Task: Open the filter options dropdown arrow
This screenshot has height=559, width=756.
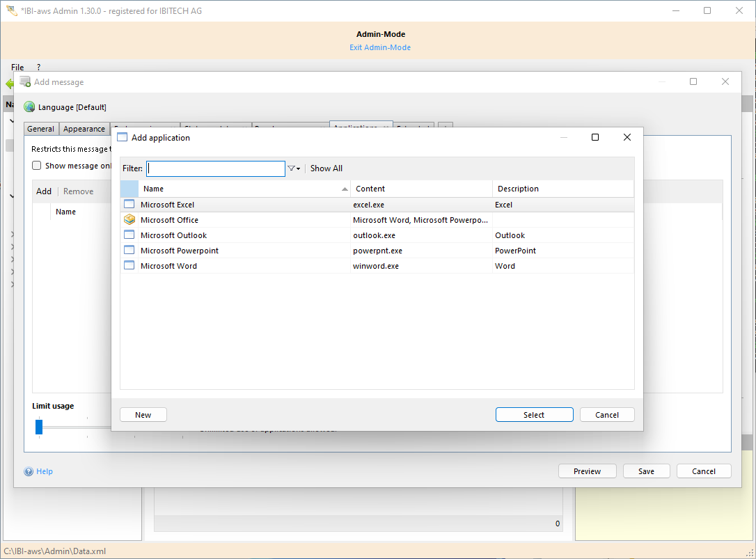Action: (x=294, y=168)
